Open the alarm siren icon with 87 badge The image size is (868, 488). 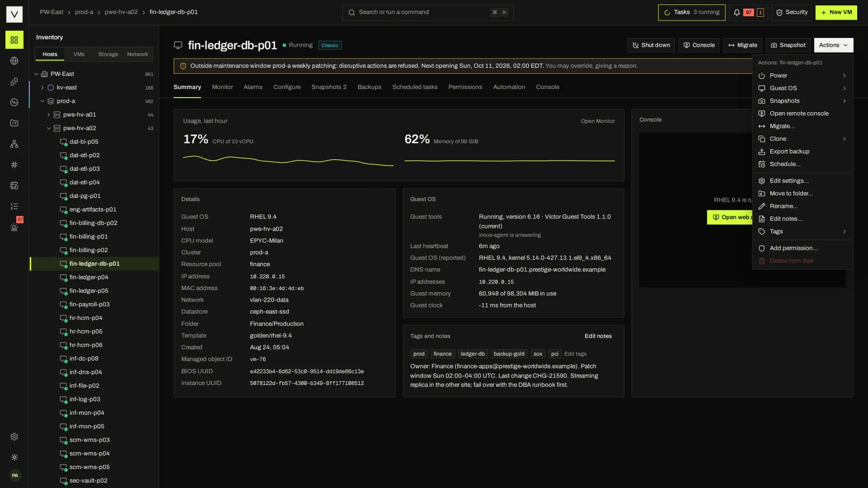[14, 227]
